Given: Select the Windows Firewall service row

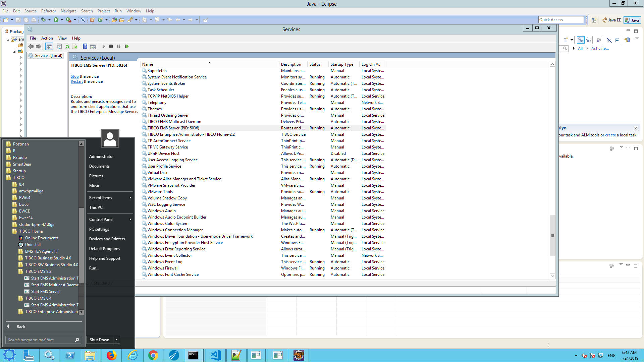Looking at the screenshot, I should pos(263,268).
